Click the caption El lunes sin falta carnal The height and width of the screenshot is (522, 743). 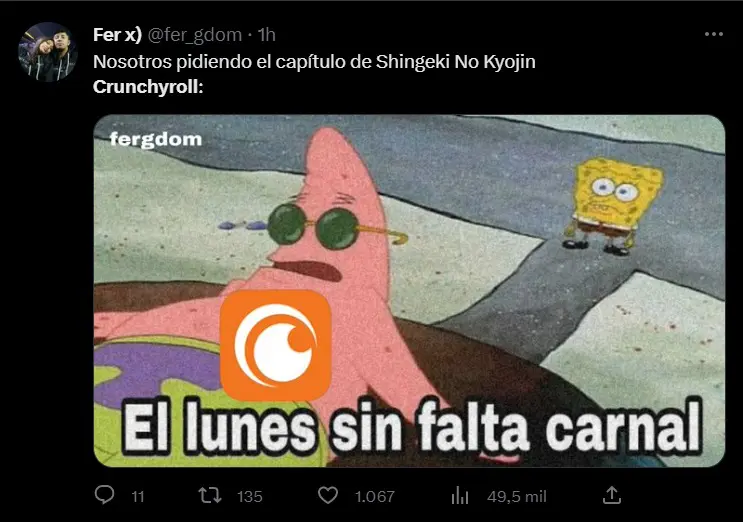tap(411, 426)
